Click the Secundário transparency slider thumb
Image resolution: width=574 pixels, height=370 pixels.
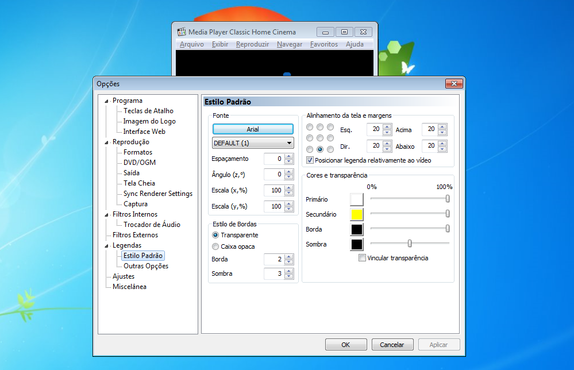click(447, 214)
